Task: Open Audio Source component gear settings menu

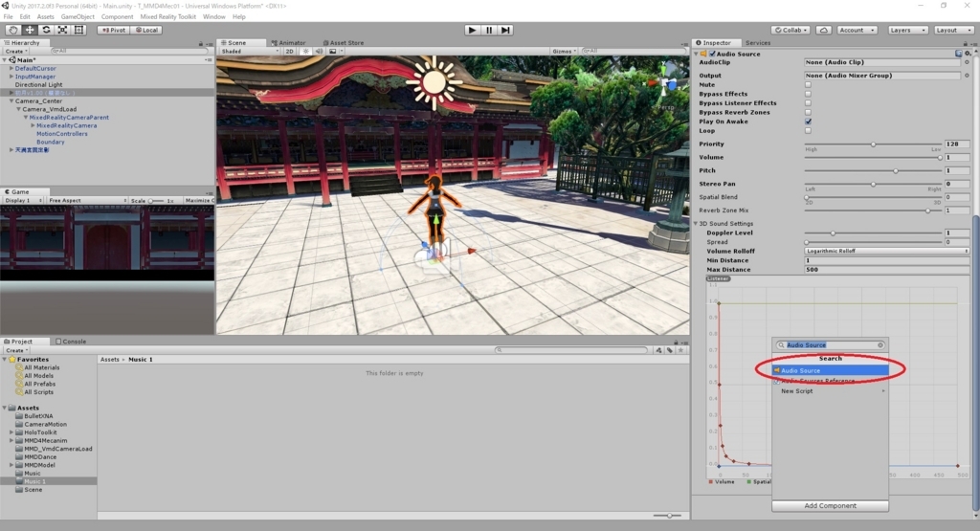Action: [x=968, y=54]
